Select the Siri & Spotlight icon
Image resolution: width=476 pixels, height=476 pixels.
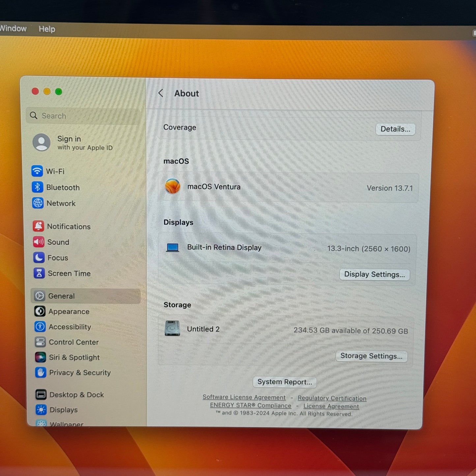[41, 357]
